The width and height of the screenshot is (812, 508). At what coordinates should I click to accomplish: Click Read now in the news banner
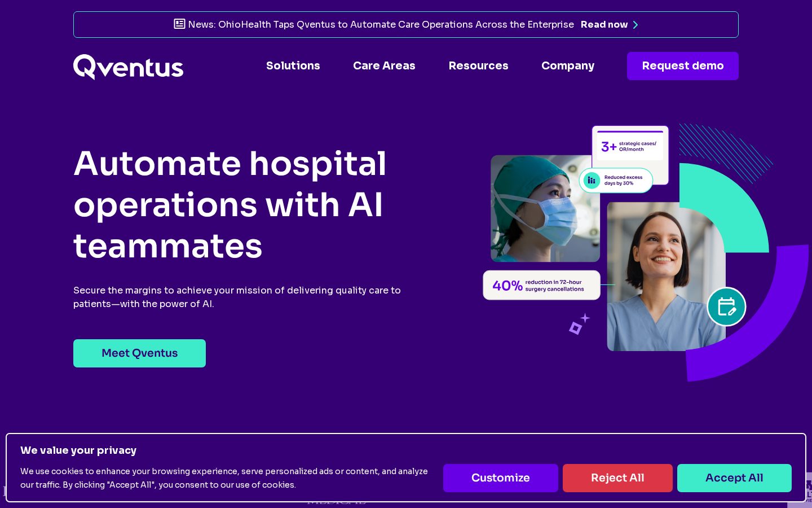coord(604,24)
